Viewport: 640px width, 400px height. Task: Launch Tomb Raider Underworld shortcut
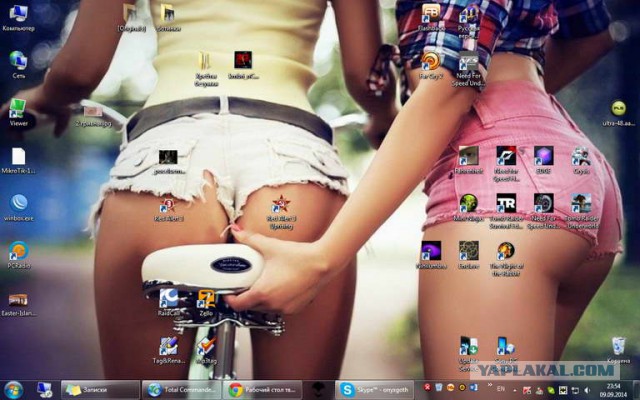581,210
